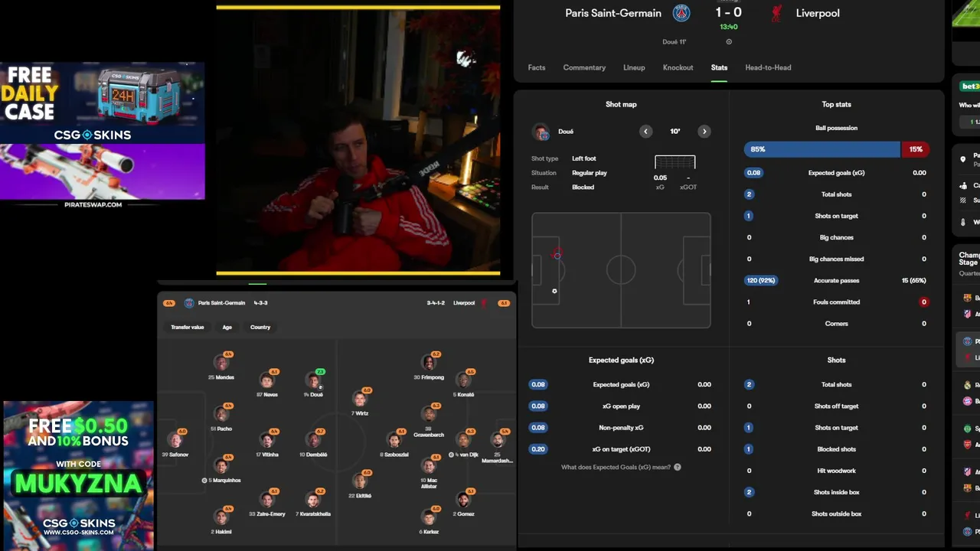
Task: Open 'What does Expected Goals (xG) mean?' link
Action: click(x=616, y=467)
